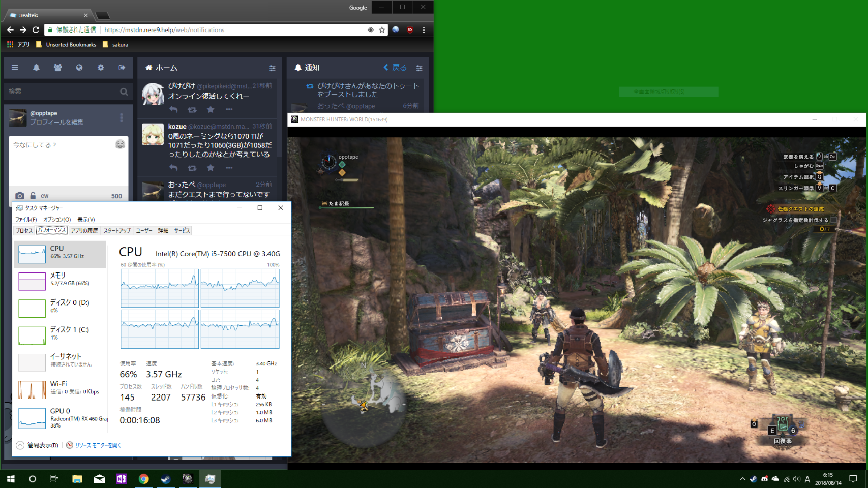Switch to アプリの履歴 tab
Screen dimensions: 868x488
pyautogui.click(x=84, y=231)
